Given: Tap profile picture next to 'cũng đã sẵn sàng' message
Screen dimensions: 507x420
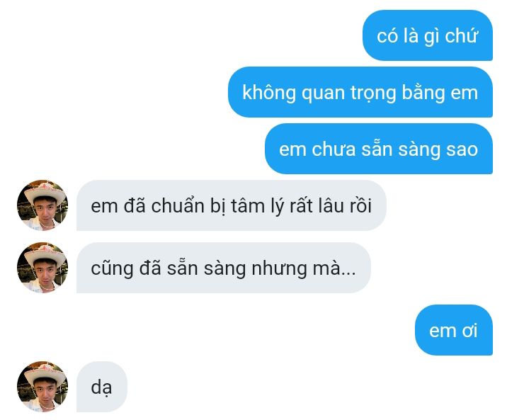Looking at the screenshot, I should (x=42, y=268).
